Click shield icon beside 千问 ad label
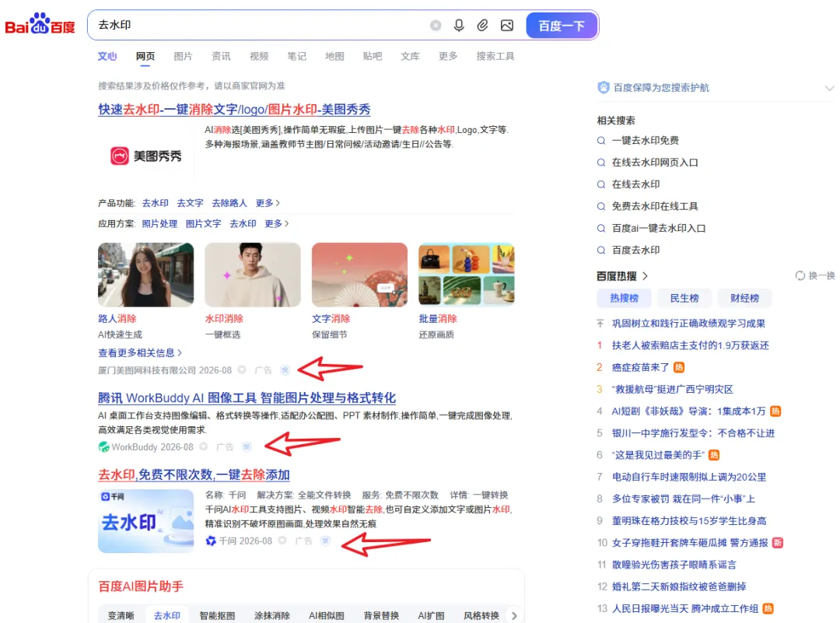This screenshot has height=623, width=840. click(325, 541)
